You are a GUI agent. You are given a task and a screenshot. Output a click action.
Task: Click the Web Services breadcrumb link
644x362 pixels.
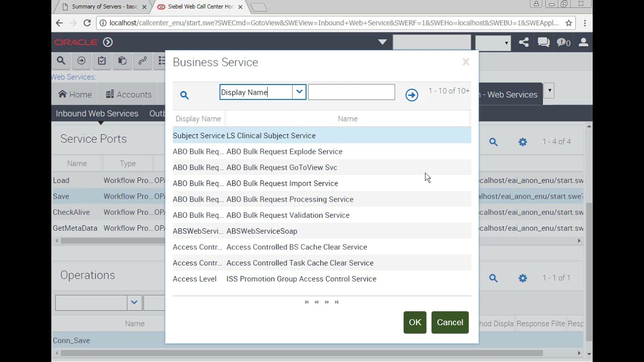(x=73, y=77)
